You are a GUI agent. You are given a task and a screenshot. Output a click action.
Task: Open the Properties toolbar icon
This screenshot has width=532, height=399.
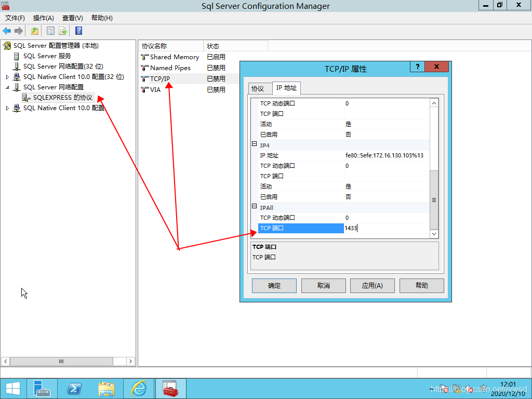tap(50, 31)
